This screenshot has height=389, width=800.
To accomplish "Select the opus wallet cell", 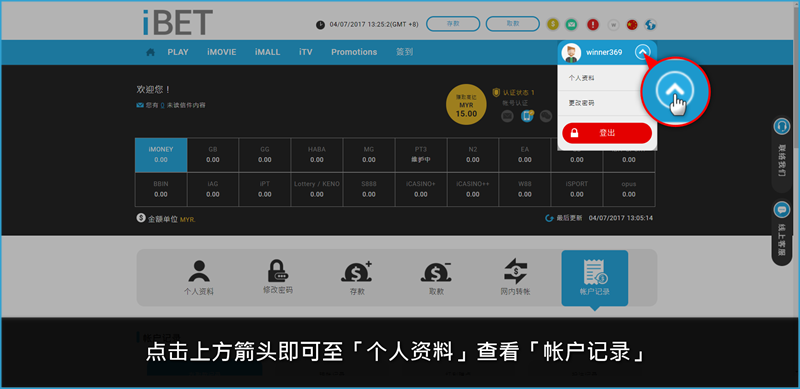I will (x=629, y=189).
